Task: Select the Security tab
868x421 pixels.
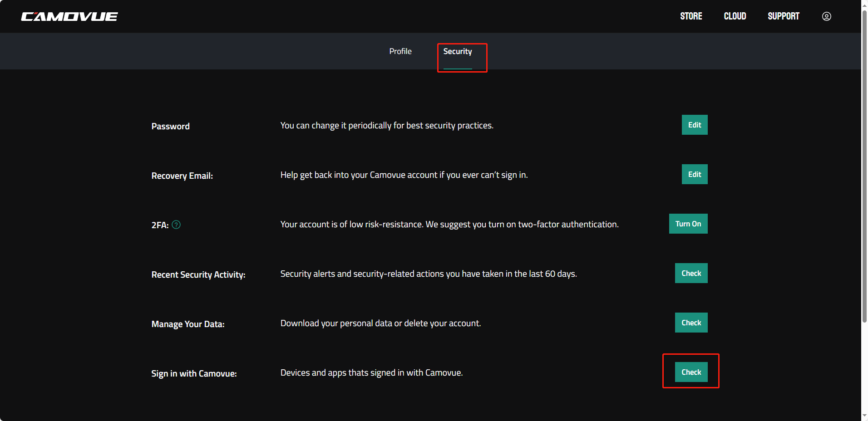Action: (457, 52)
